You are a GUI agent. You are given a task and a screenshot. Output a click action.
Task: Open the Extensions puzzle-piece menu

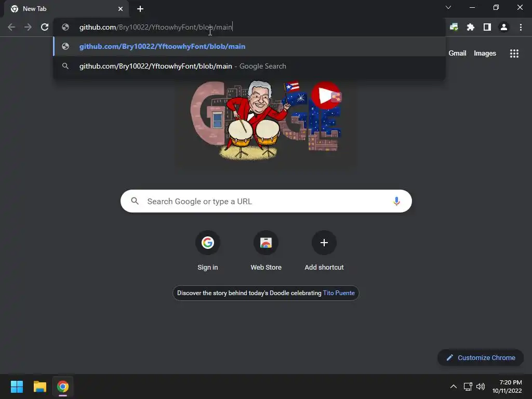click(470, 27)
